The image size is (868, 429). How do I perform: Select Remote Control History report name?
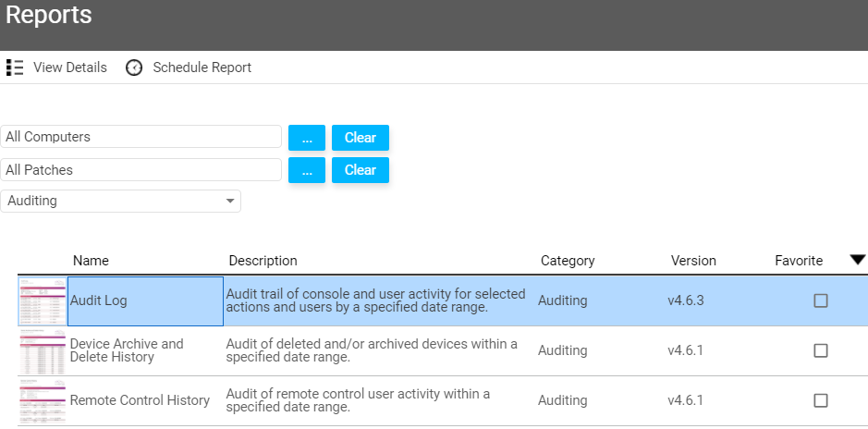[140, 400]
